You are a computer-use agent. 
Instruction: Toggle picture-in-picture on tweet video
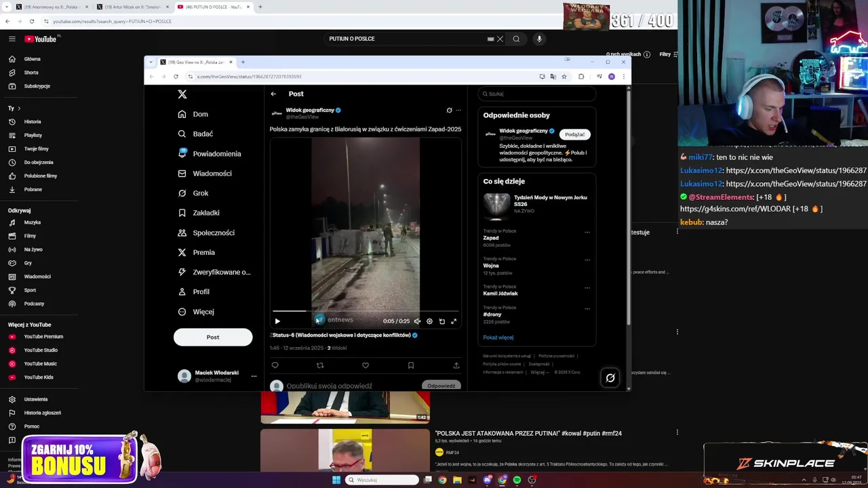tap(441, 321)
